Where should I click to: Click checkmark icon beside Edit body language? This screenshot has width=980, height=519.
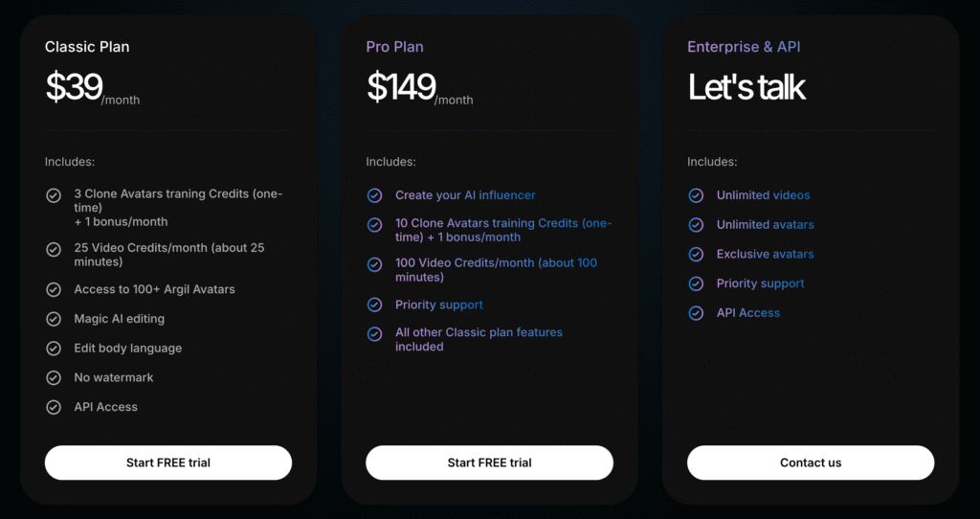click(54, 349)
